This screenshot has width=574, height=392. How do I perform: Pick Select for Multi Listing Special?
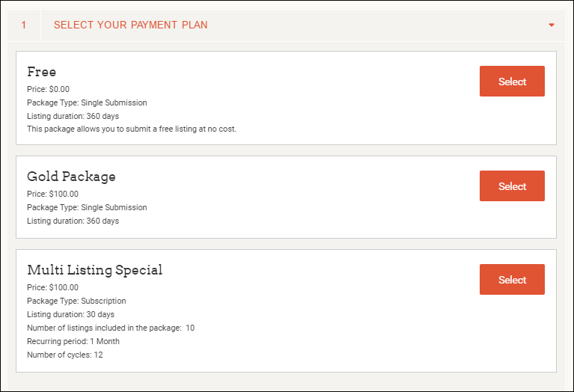click(512, 280)
